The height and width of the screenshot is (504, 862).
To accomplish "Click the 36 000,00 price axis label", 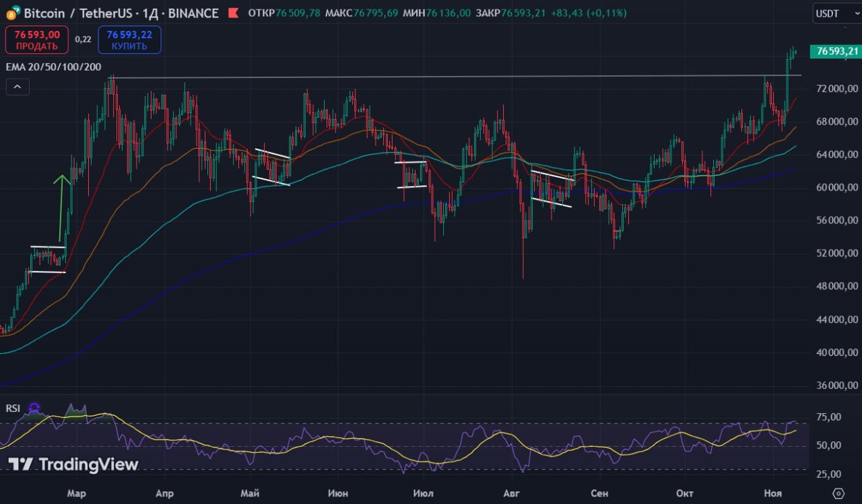I will (x=836, y=386).
